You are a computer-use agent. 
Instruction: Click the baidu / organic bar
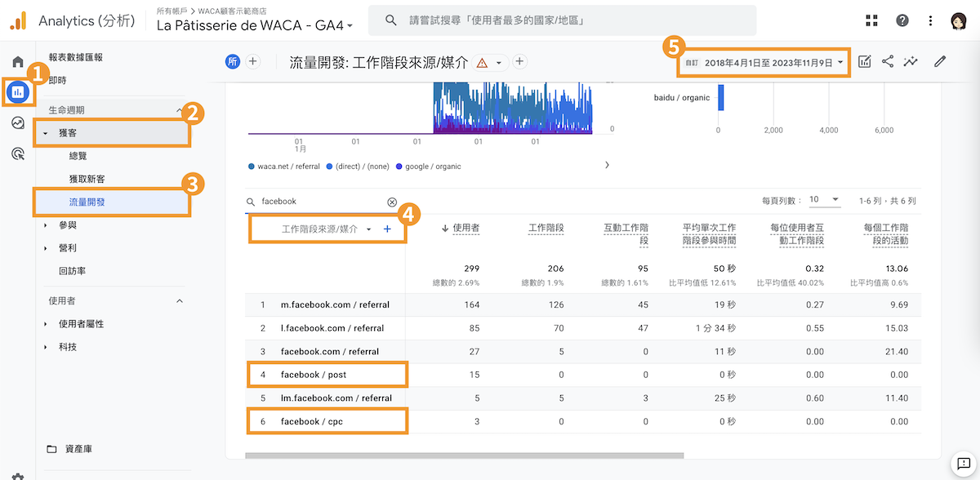720,98
